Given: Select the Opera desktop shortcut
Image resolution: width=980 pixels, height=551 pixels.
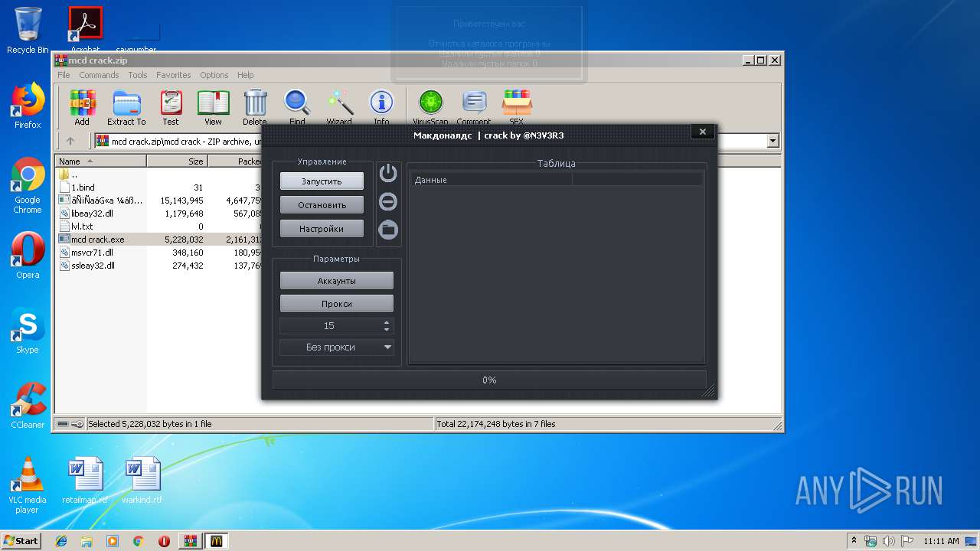Looking at the screenshot, I should [28, 256].
